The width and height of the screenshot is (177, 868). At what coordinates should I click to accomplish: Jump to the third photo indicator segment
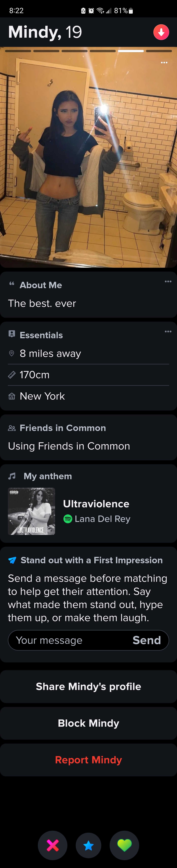[74, 51]
